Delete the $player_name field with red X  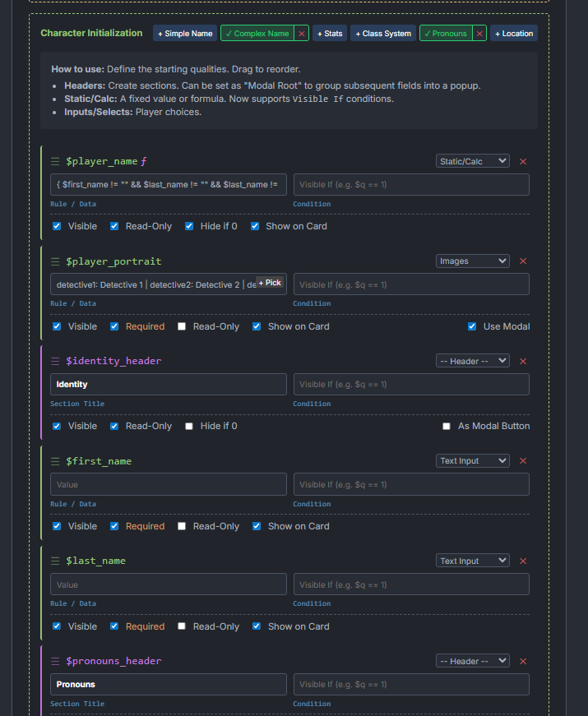click(523, 162)
